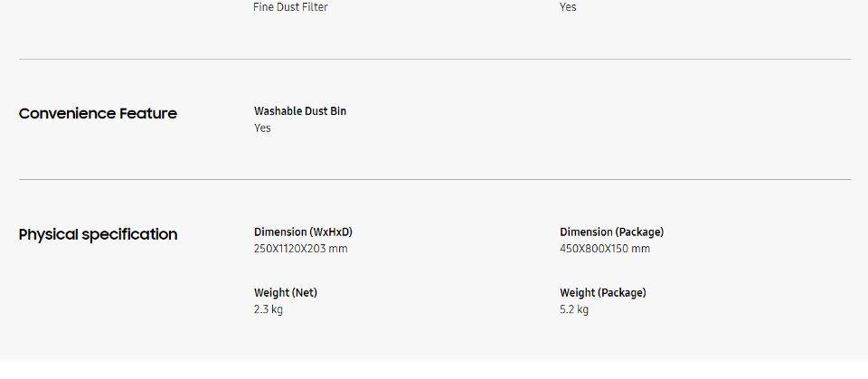
Task: Click the Physical specification heading
Action: coord(98,234)
